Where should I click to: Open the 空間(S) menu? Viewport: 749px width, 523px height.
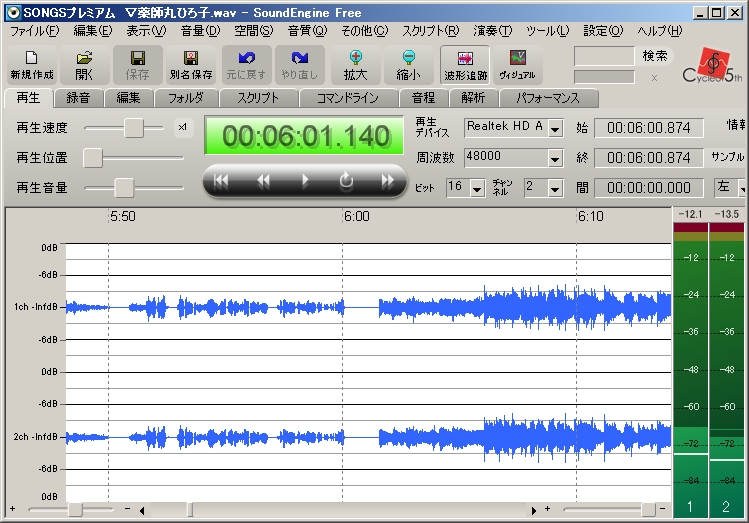pyautogui.click(x=254, y=31)
